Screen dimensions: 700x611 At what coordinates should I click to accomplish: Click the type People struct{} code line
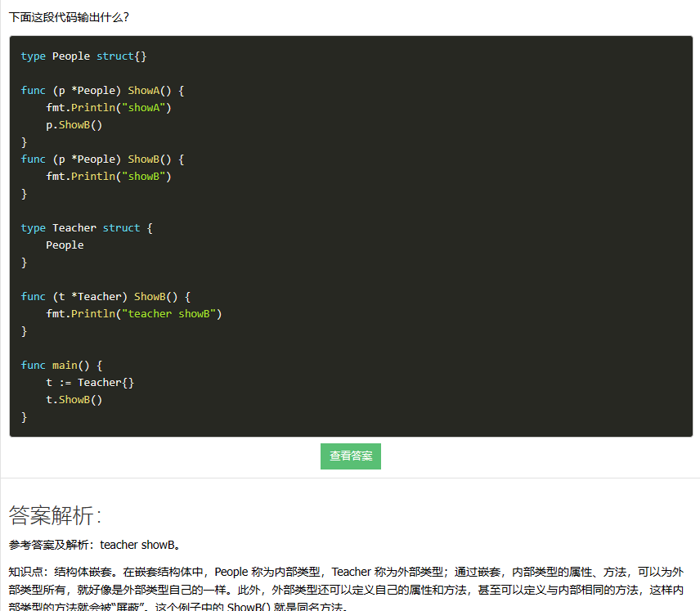click(83, 56)
